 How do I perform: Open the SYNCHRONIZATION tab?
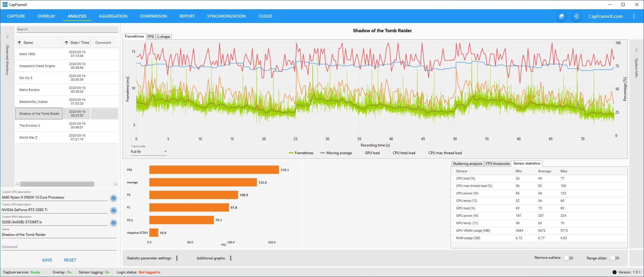coord(226,16)
